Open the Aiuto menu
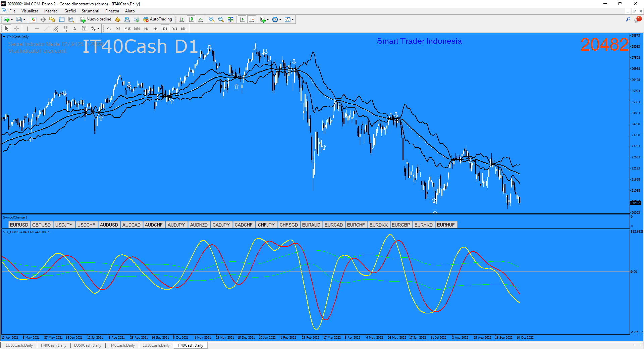The height and width of the screenshot is (349, 644). coord(130,11)
